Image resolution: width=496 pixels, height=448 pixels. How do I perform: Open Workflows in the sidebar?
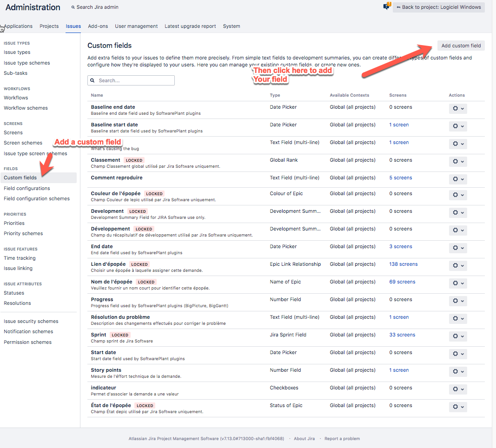pos(16,98)
